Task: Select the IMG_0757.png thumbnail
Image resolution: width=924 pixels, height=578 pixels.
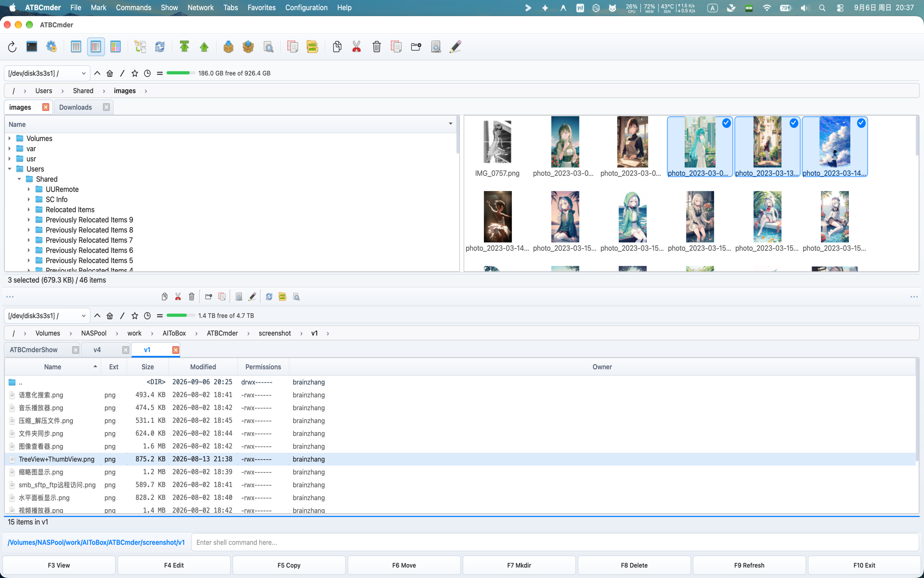Action: tap(497, 147)
